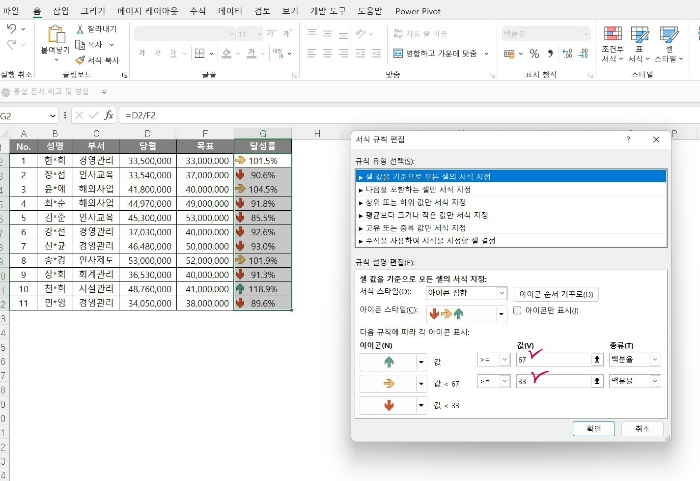Viewport: 700px width, 481px height.
Task: Expand Merge and Center (병합하고 가운데 맞춤) dropdown arrow
Action: (x=487, y=54)
